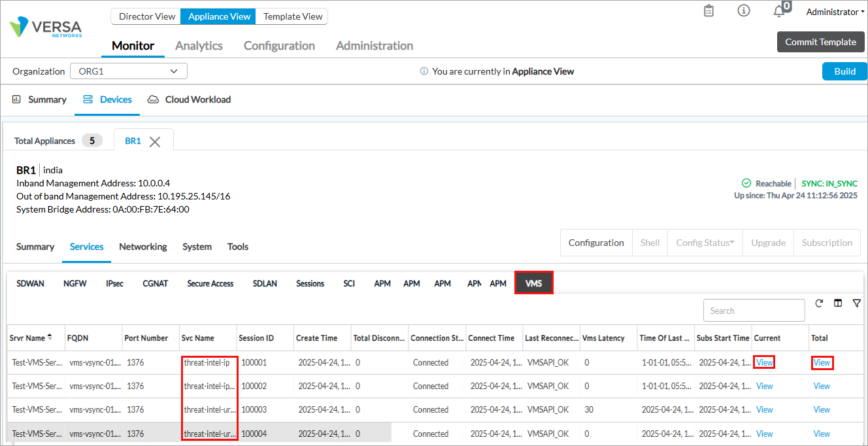The height and width of the screenshot is (446, 868).
Task: Click the table refresh icon
Action: click(x=819, y=303)
